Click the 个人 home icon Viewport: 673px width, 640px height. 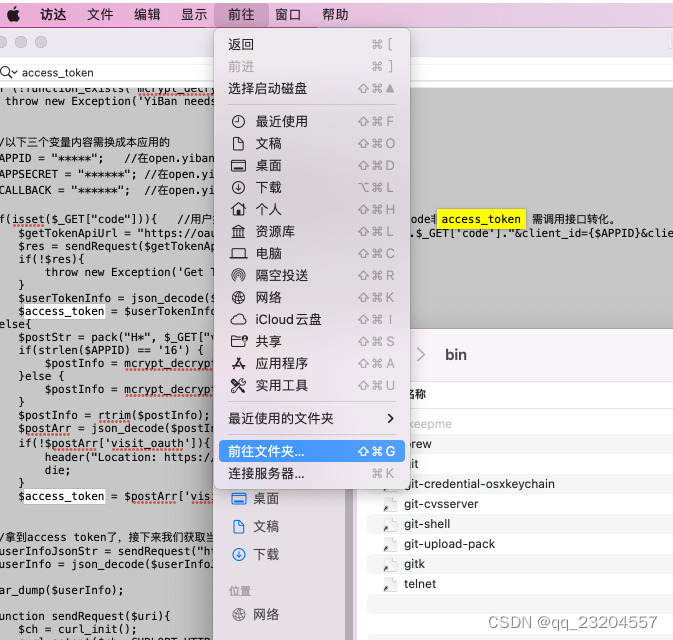[239, 209]
